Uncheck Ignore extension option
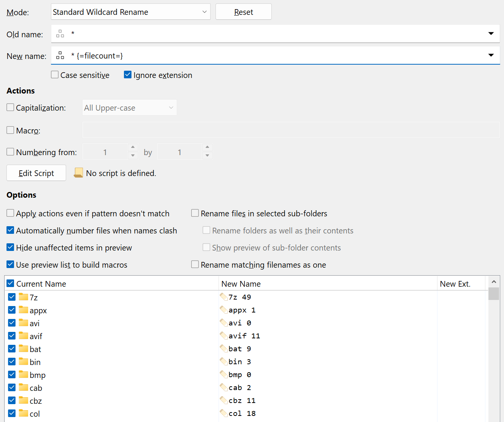504x422 pixels. click(x=128, y=75)
